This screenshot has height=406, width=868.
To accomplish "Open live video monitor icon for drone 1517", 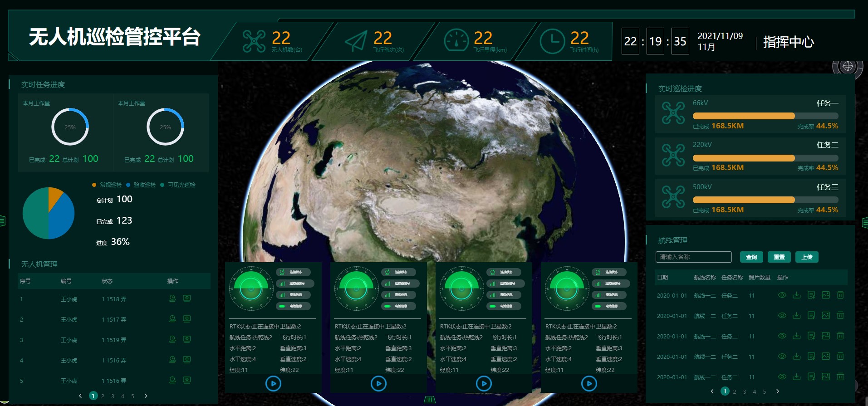I will tap(187, 319).
